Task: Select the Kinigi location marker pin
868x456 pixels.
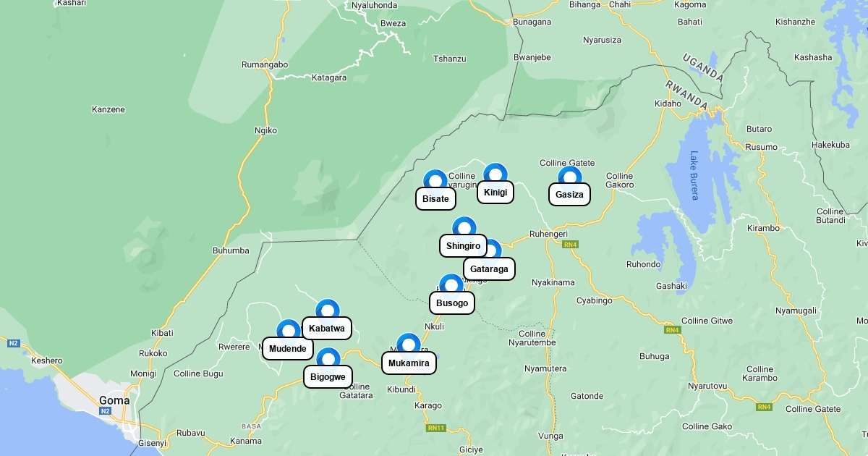Action: click(495, 174)
